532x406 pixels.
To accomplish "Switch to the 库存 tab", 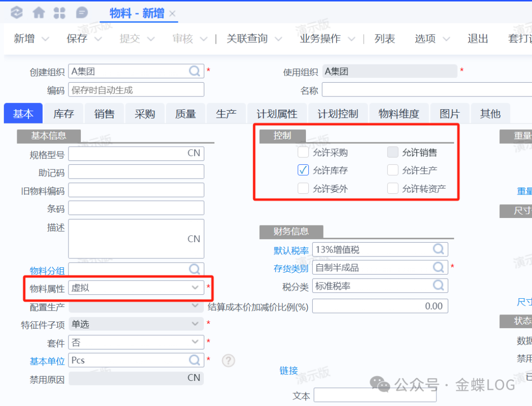I will tap(64, 114).
